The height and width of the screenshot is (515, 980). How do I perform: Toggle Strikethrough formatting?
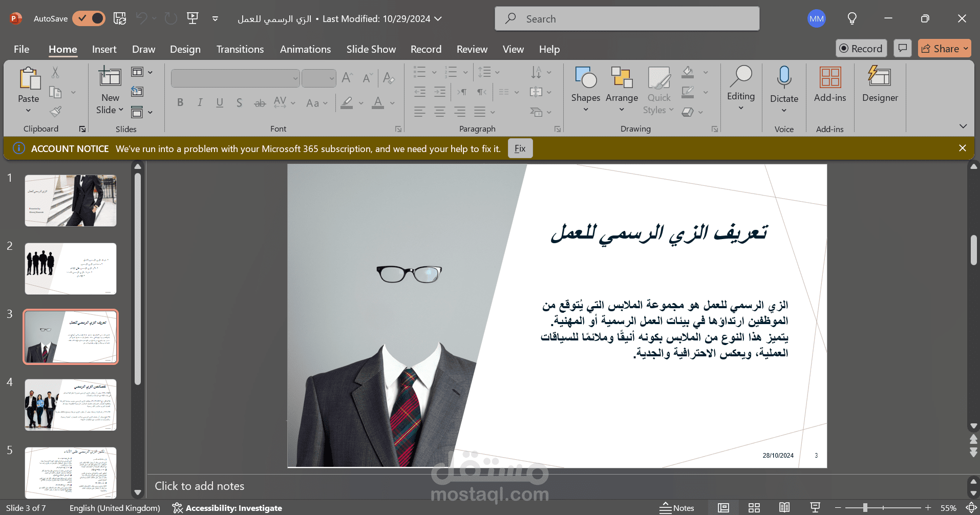260,103
